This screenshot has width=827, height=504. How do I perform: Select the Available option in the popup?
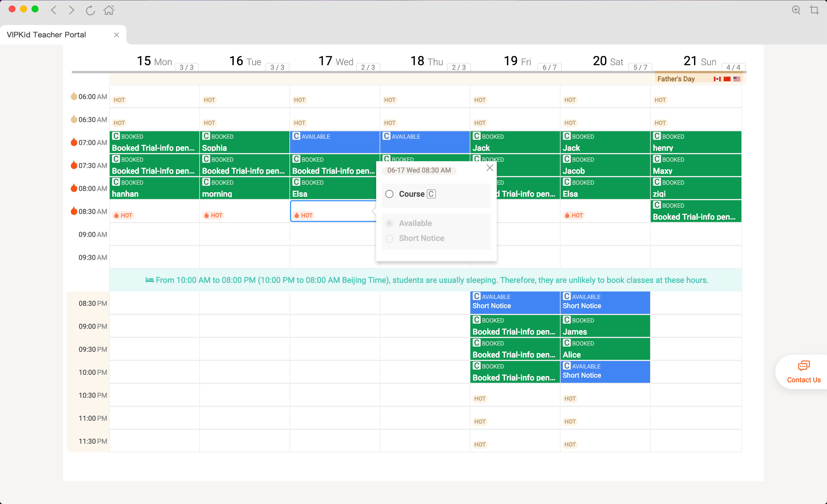(389, 223)
